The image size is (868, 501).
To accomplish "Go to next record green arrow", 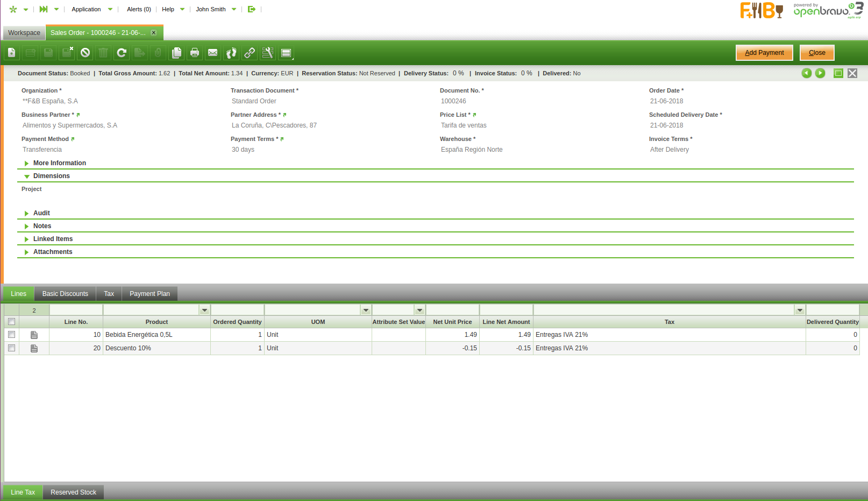I will (820, 73).
